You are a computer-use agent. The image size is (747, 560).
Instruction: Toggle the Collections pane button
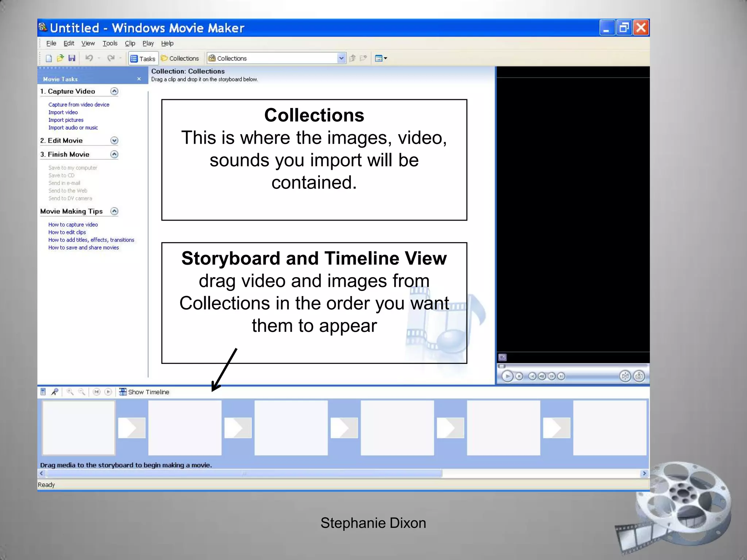[x=180, y=58]
